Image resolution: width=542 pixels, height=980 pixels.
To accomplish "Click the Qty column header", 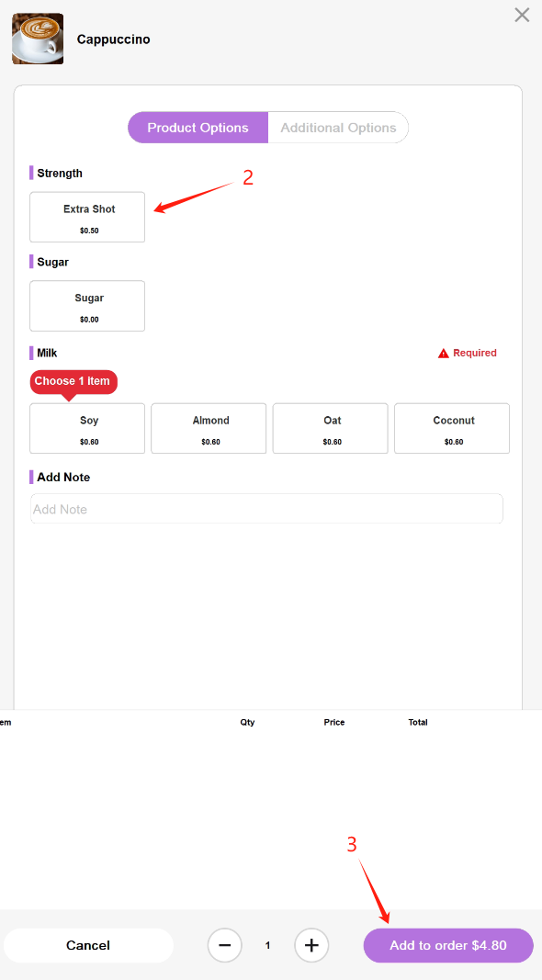I will 247,722.
